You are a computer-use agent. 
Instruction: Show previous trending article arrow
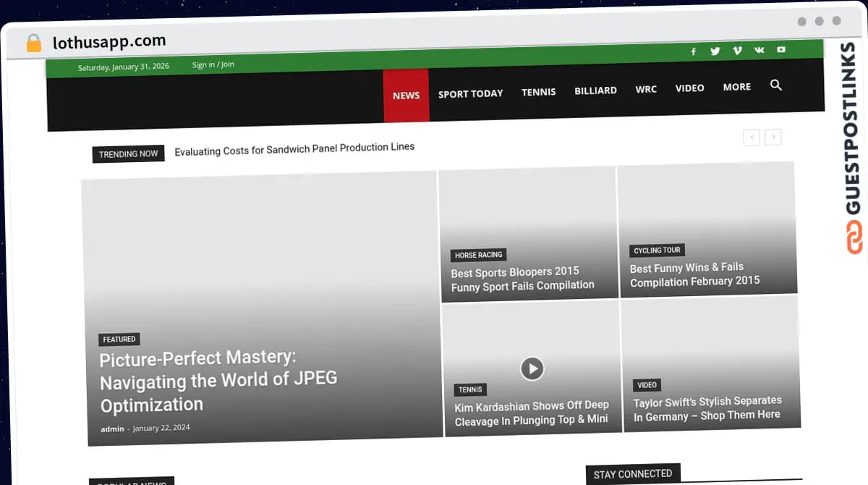pyautogui.click(x=752, y=137)
